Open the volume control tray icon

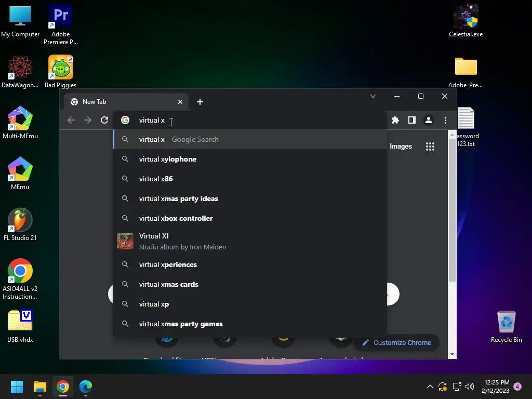pos(470,387)
